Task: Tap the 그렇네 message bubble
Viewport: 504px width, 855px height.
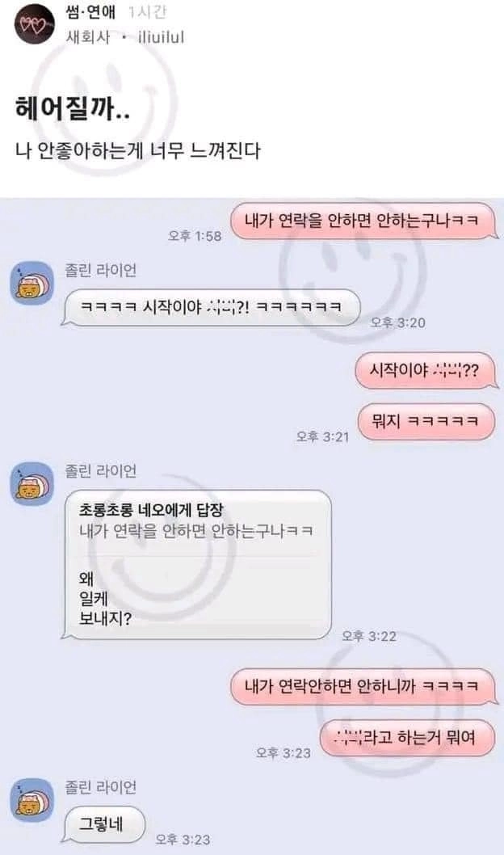Action: click(x=103, y=824)
